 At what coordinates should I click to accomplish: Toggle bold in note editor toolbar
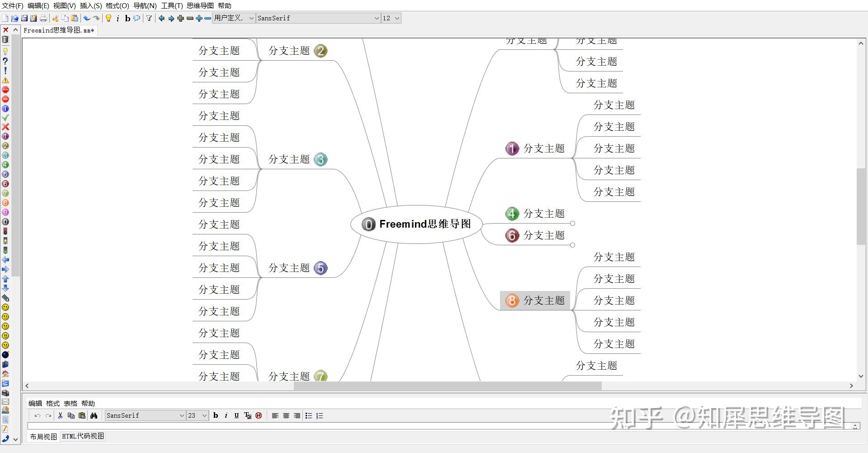(216, 415)
